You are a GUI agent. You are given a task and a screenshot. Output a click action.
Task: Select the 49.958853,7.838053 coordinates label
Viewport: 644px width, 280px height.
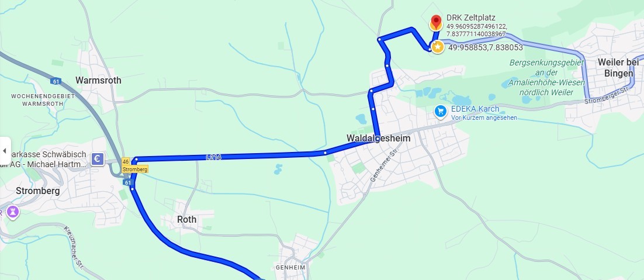486,47
